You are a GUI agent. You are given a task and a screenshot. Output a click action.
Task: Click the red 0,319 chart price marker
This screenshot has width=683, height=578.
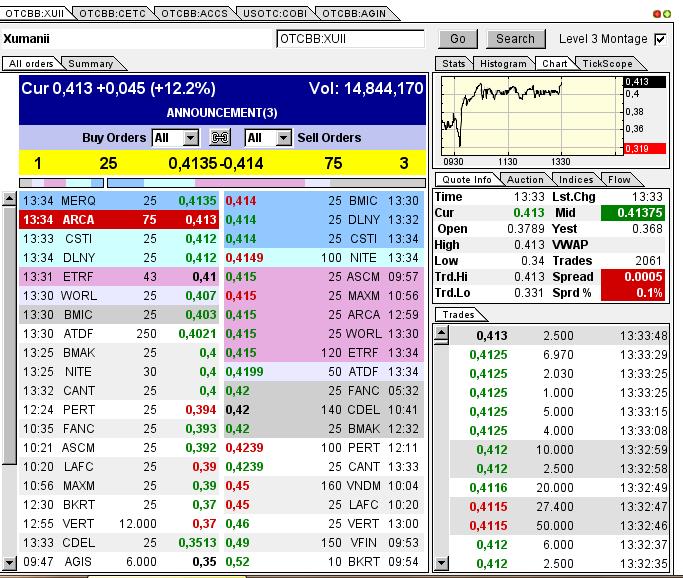pyautogui.click(x=645, y=149)
